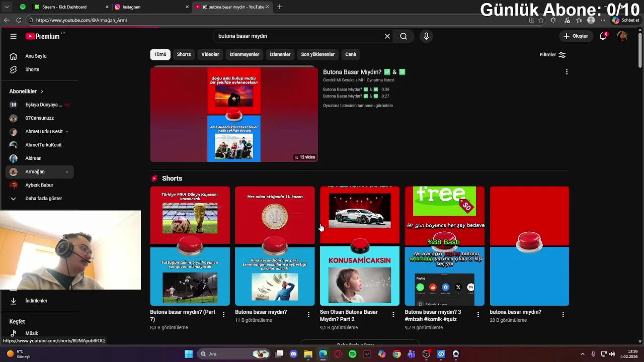Screen dimensions: 644x362
Task: Open options for Sen Olsan Part 2 short
Action: [x=393, y=315]
